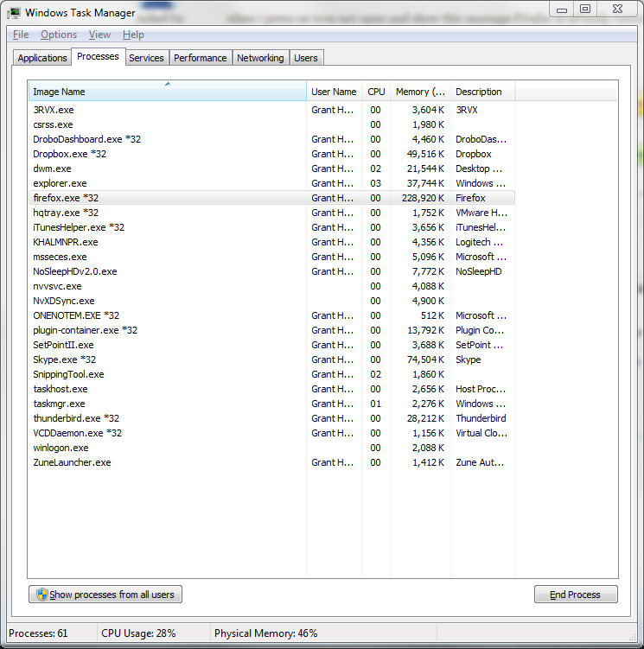644x649 pixels.
Task: Select the nvvsvc.exe process
Action: (x=271, y=286)
